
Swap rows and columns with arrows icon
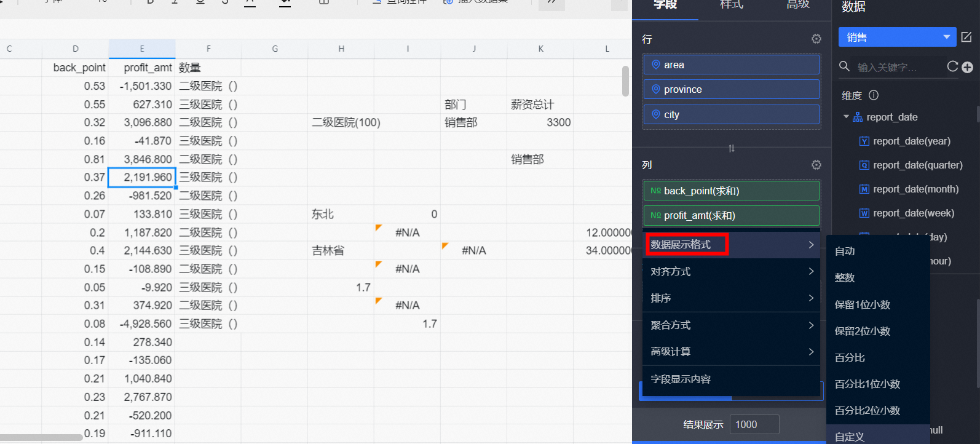click(731, 148)
